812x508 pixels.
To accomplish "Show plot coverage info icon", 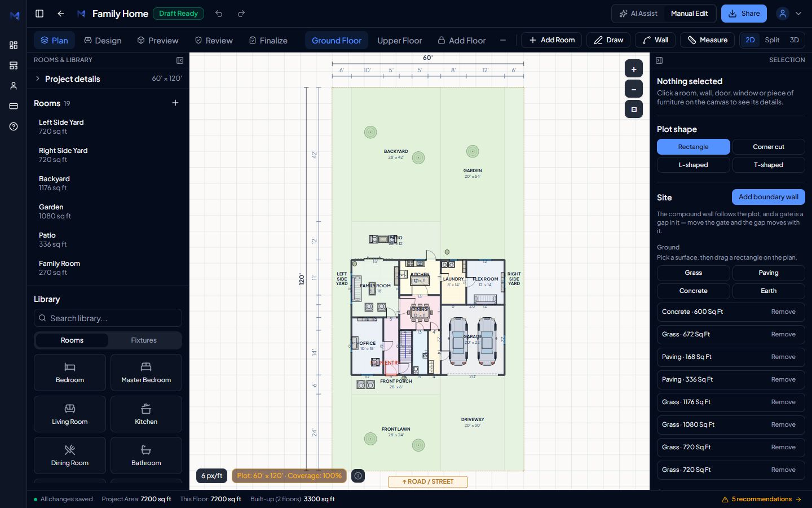I will pos(358,476).
